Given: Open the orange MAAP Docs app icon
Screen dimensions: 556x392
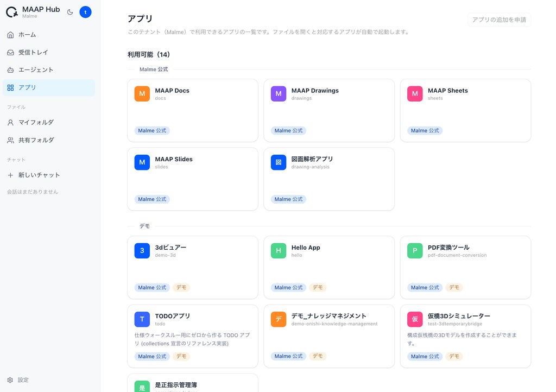Looking at the screenshot, I should coord(142,94).
